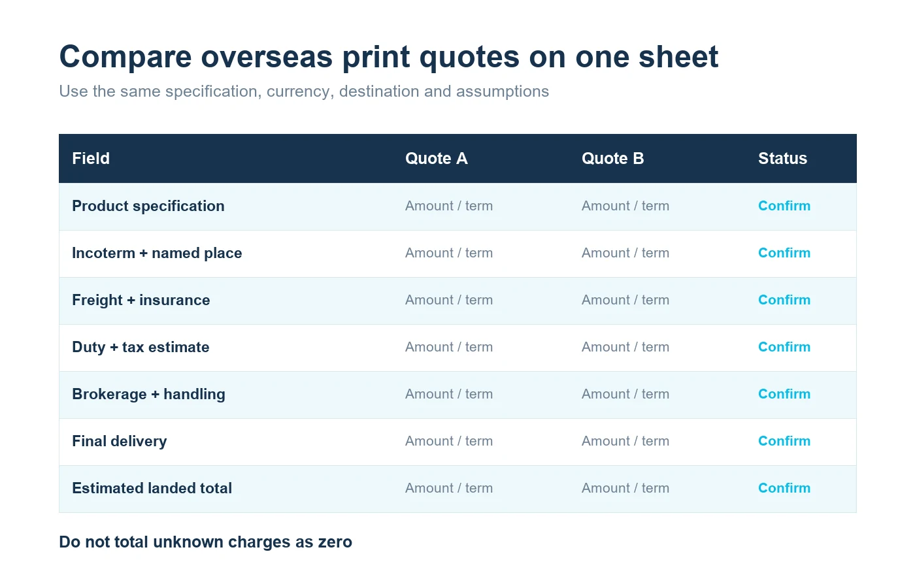Click Confirm in the Incoterm + named place row
Image resolution: width=915 pixels, height=588 pixels.
pos(784,253)
